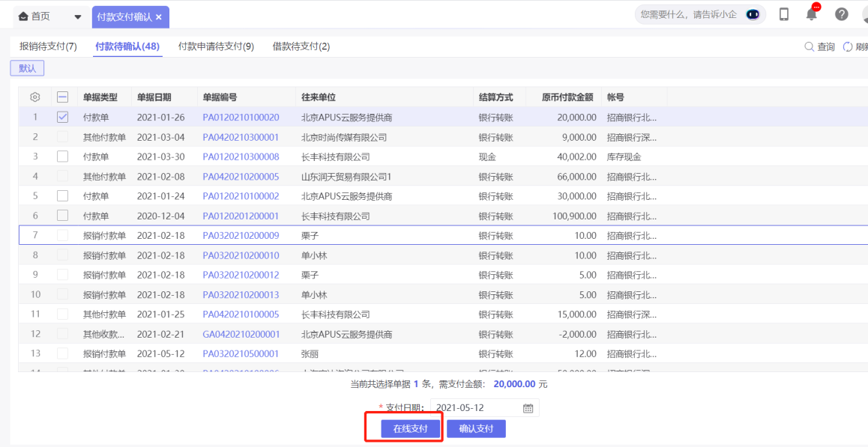868x447 pixels.
Task: Uncheck the selected 付款单 PA0120210100020 row
Action: 61,117
